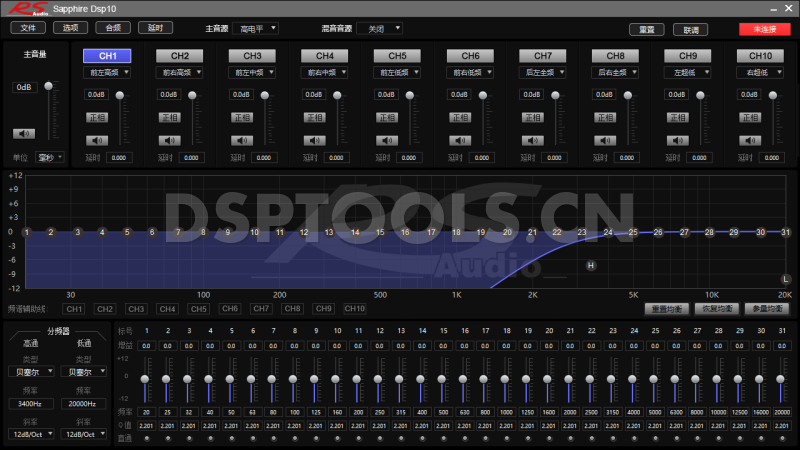Toggle CH1 phase 正相 button
Screen dimensions: 800x450
click(x=96, y=117)
